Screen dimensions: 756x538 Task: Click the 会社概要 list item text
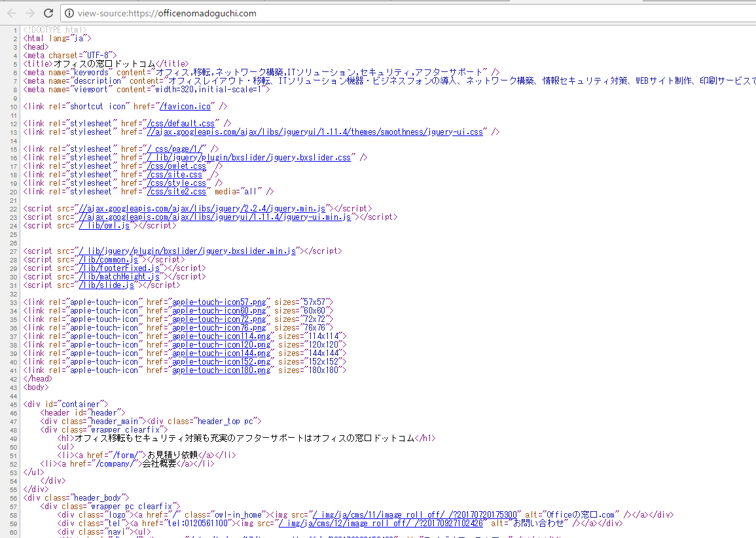[160, 464]
